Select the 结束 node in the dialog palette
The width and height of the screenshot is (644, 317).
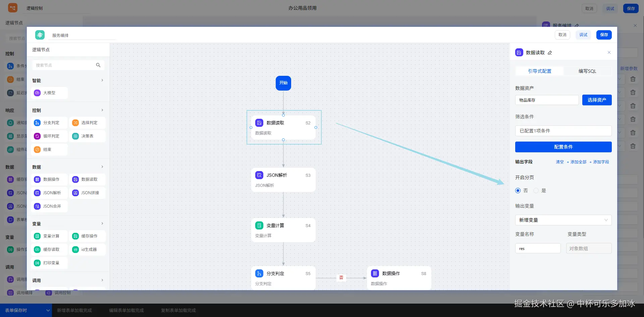(x=49, y=150)
